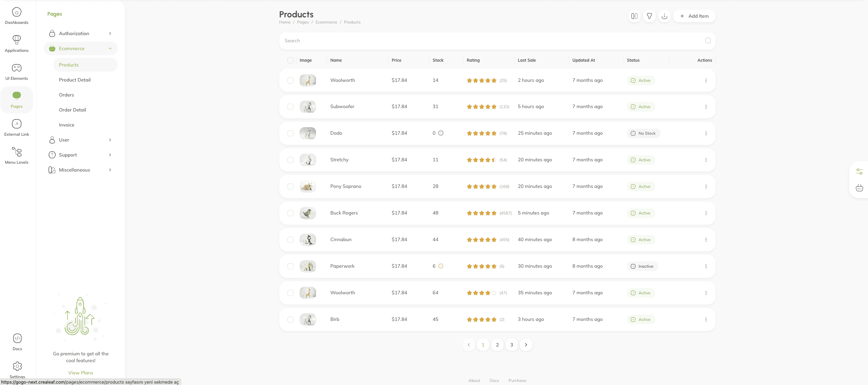Click the Add Item button
This screenshot has width=868, height=385.
[x=694, y=16]
